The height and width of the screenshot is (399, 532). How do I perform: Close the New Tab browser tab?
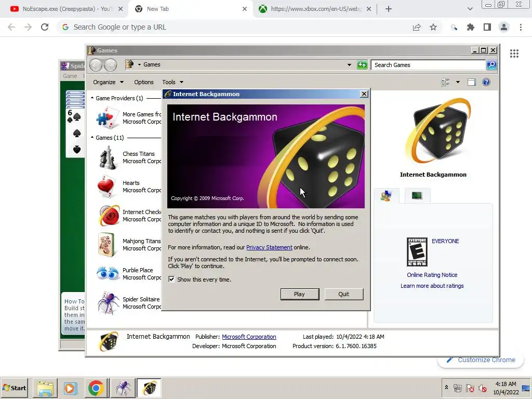coord(245,9)
